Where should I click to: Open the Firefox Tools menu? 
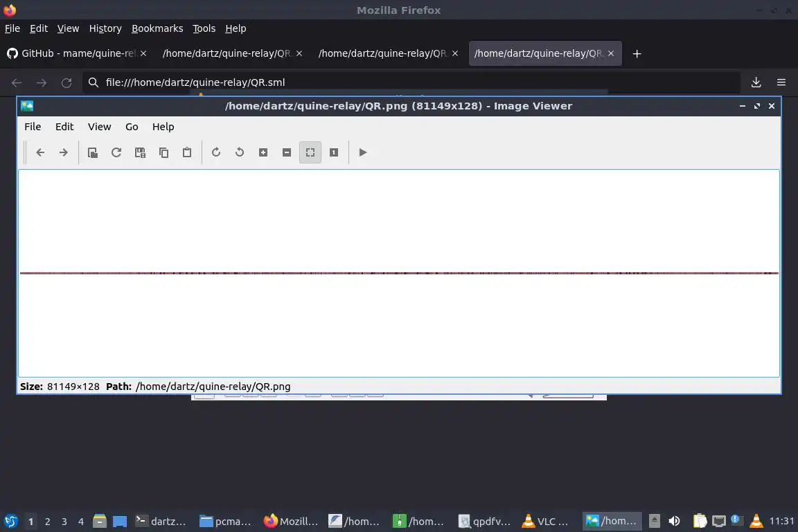tap(204, 28)
